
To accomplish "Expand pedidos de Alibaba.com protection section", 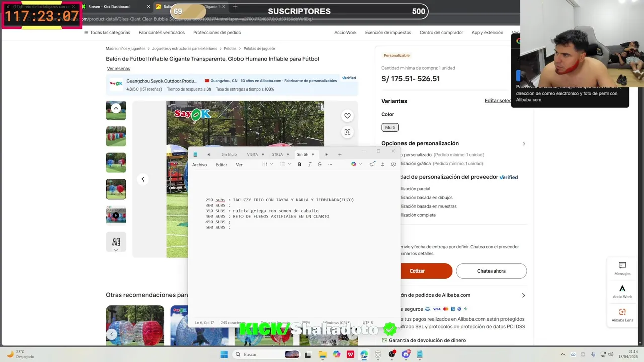I will (523, 295).
